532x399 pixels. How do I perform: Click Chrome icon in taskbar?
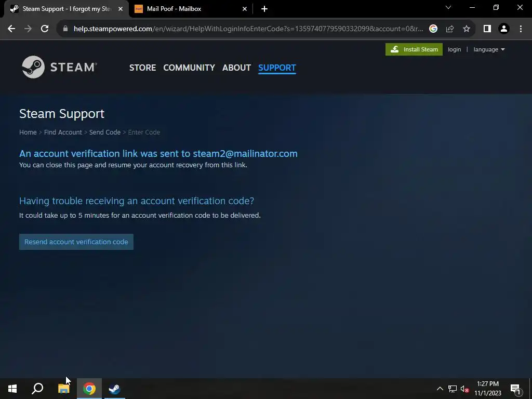(89, 389)
